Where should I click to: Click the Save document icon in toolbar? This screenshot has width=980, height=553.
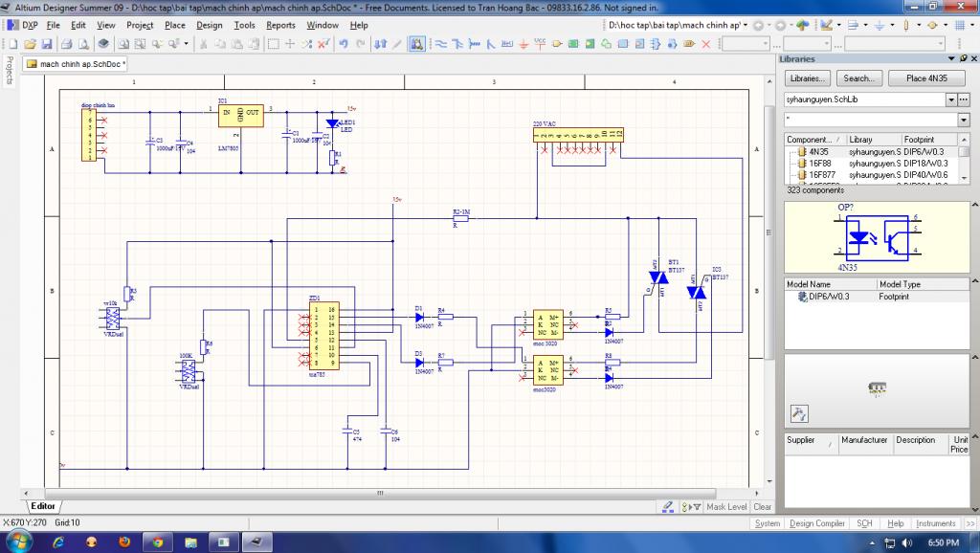[45, 44]
